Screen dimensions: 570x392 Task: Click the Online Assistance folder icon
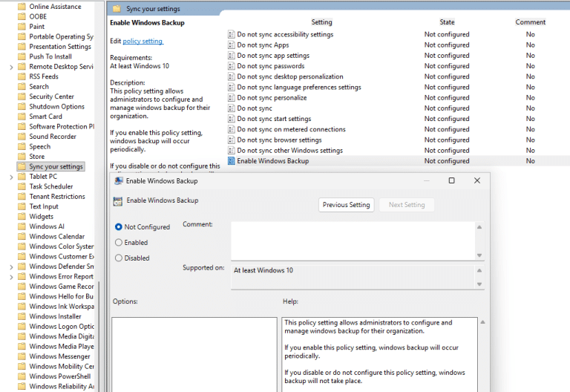click(x=22, y=7)
